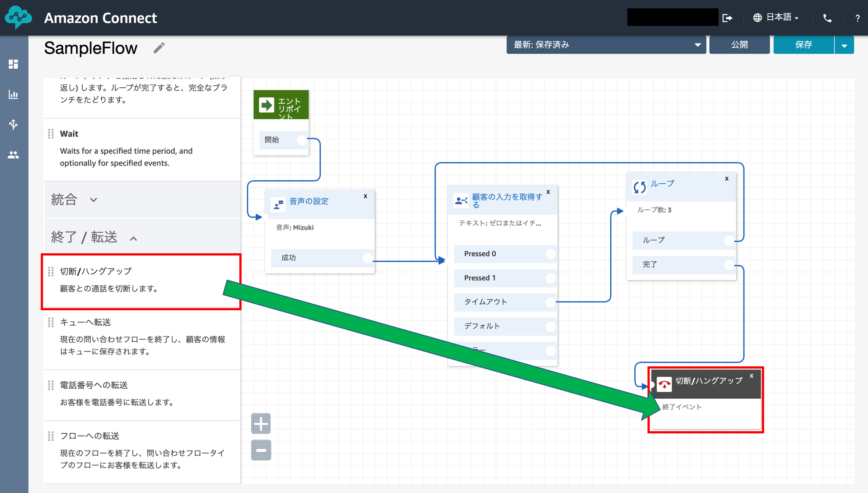The height and width of the screenshot is (493, 868).
Task: Collapse the 終了 / 転送 section
Action: 142,238
